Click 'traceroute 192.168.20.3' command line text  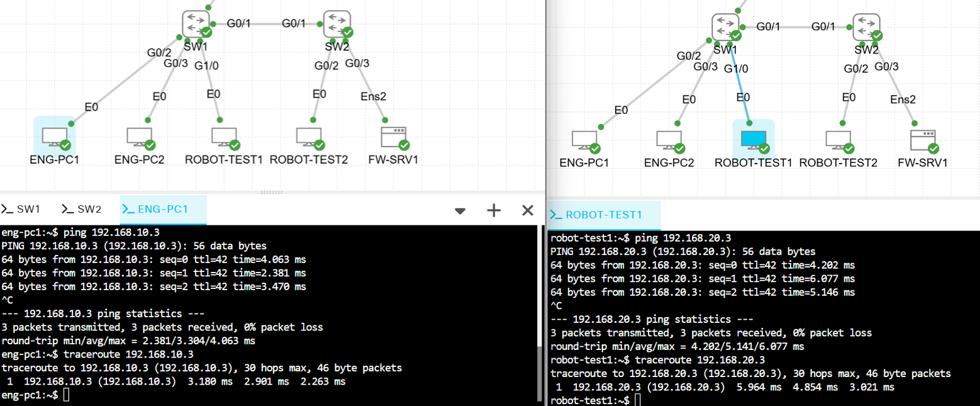tap(700, 360)
